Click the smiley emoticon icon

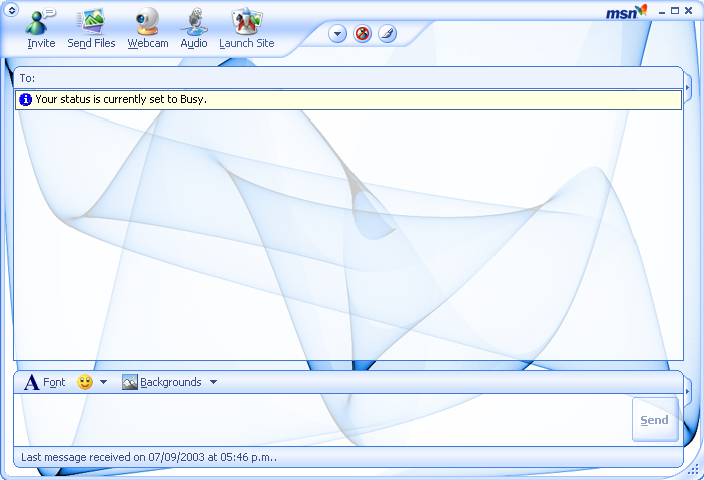coord(85,382)
